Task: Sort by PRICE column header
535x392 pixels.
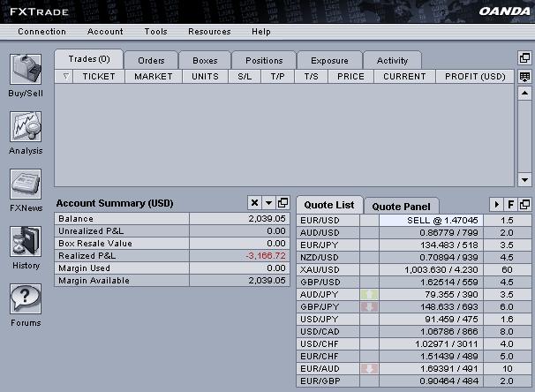Action: pos(350,77)
